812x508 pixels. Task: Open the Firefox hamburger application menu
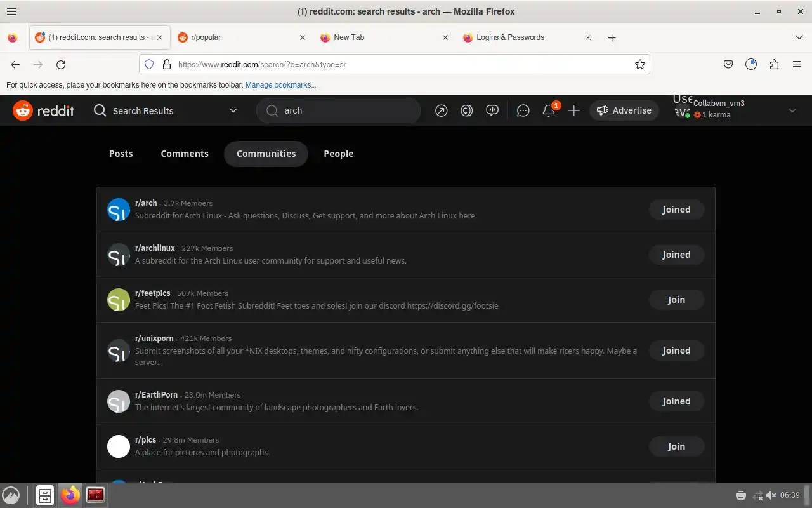[797, 64]
